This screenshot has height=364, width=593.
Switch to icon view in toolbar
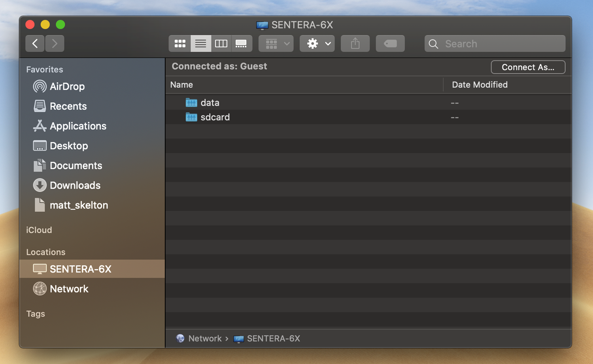click(180, 43)
